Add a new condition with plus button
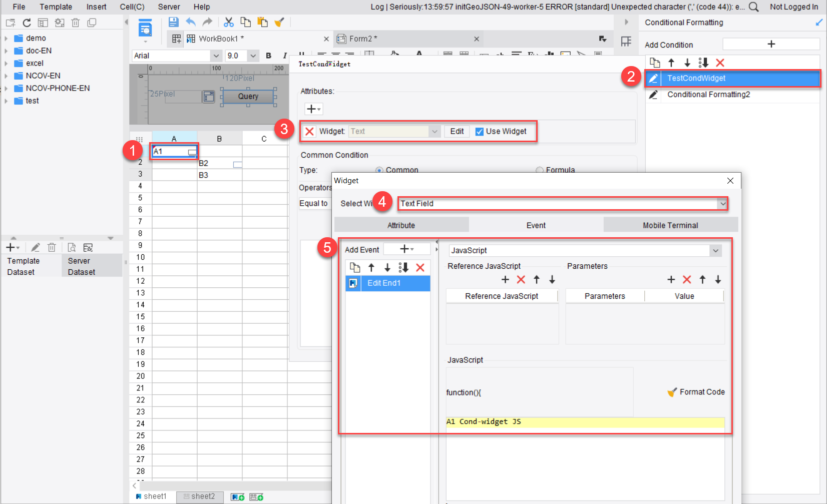Viewport: 827px width, 504px height. [771, 44]
